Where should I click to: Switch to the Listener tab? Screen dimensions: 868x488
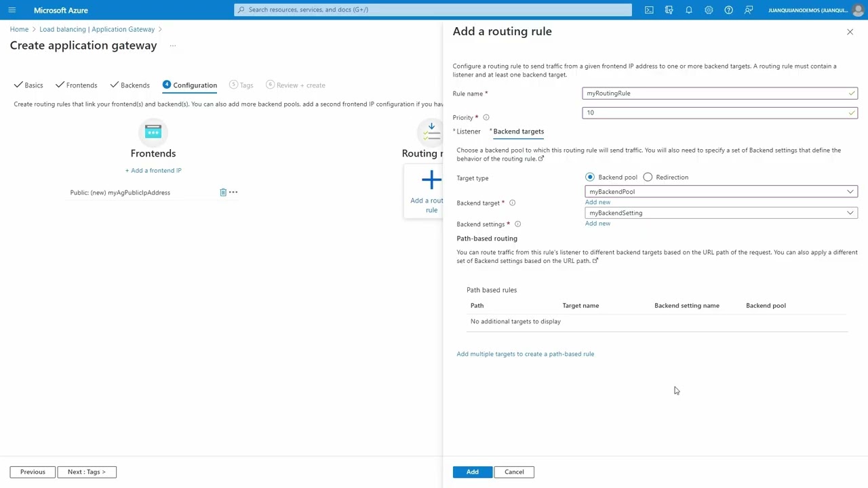[x=468, y=131]
